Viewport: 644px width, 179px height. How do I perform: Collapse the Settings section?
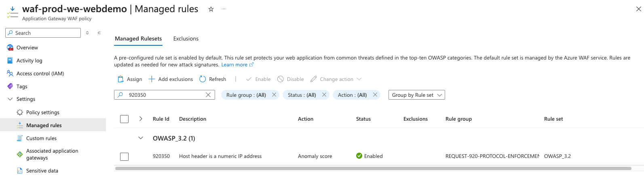(10, 99)
